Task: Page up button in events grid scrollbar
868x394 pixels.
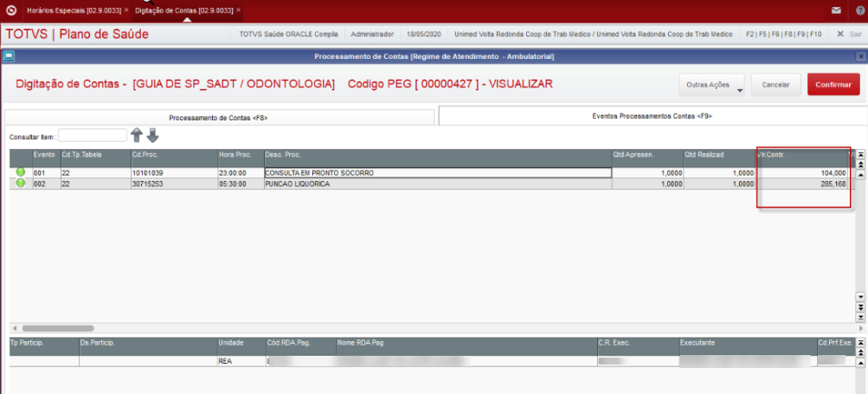Action: point(861,165)
